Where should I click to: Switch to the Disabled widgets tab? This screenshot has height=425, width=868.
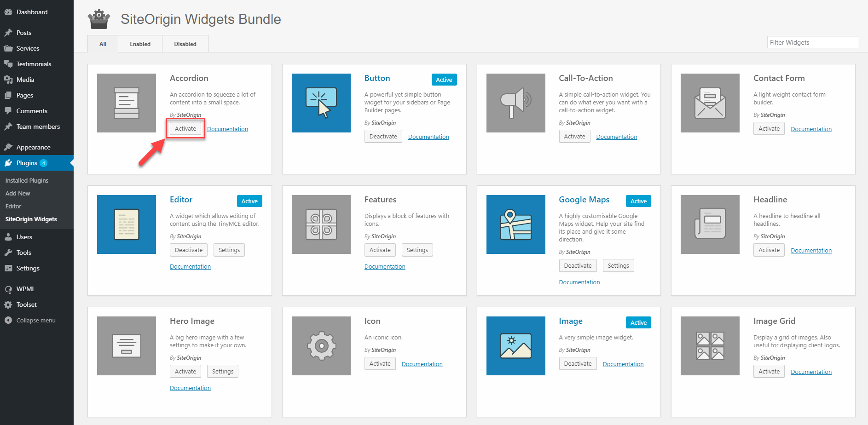[185, 44]
